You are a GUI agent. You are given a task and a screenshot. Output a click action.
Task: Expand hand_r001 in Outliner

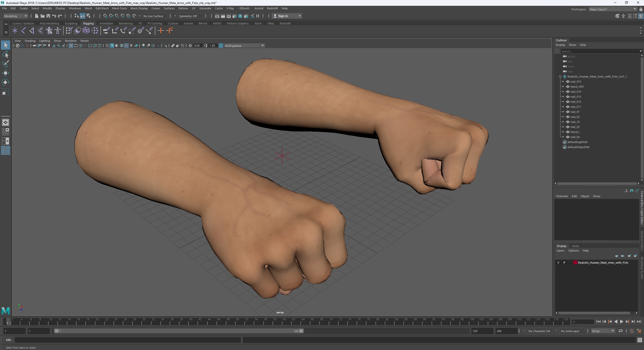pos(562,87)
